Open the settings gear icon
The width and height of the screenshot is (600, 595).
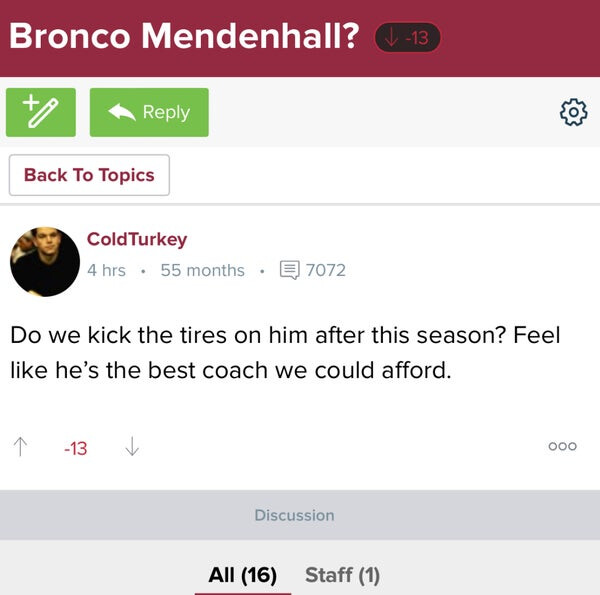coord(573,113)
